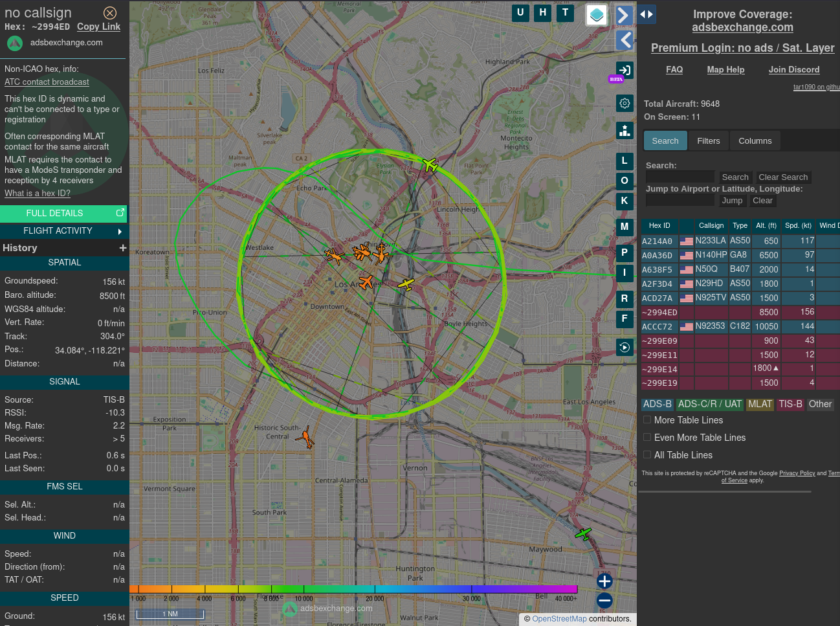
Task: Open the statistics chart icon
Action: click(624, 130)
